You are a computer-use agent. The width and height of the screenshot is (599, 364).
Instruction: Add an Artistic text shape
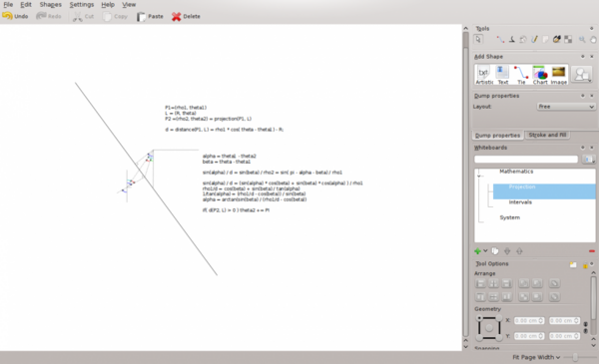(484, 75)
